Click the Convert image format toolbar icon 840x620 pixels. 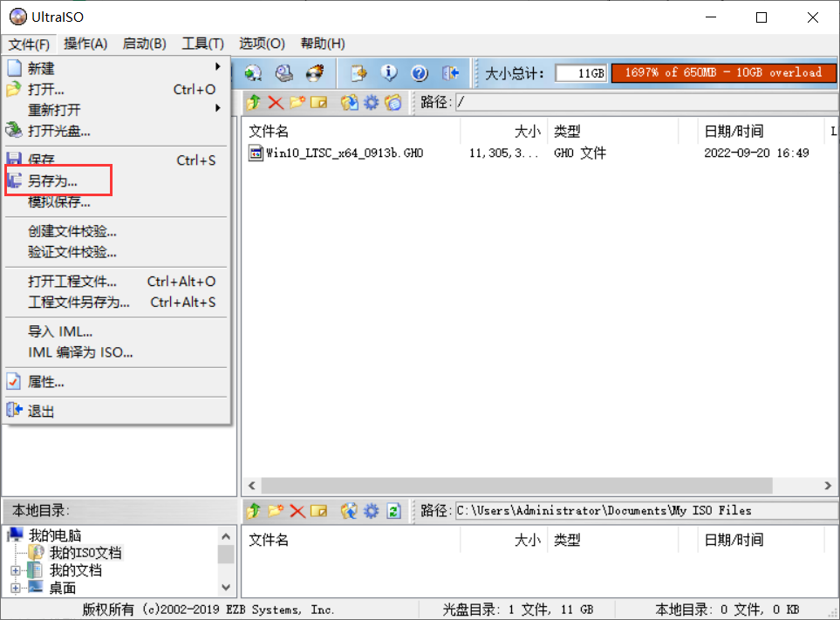253,73
